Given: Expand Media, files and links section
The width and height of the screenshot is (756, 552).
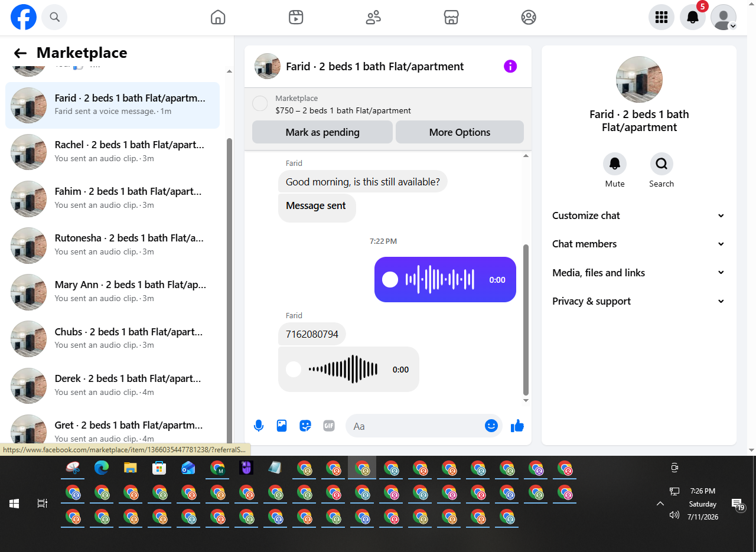Looking at the screenshot, I should 638,273.
